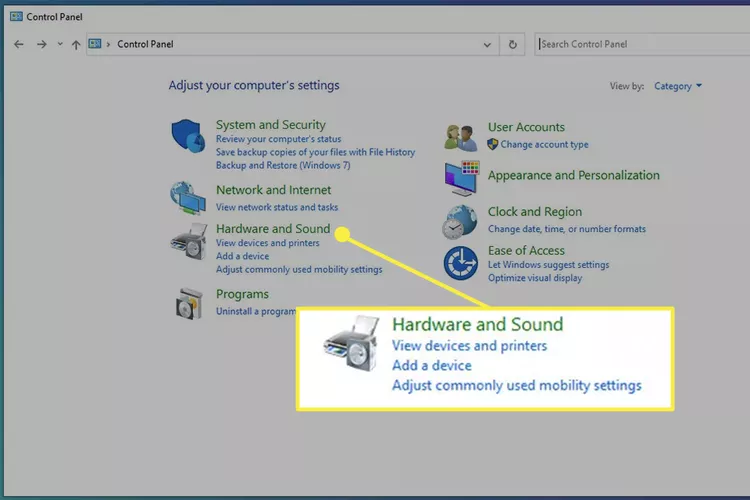Open the Hardware and Sound heading link
The width and height of the screenshot is (750, 500).
pyautogui.click(x=273, y=229)
